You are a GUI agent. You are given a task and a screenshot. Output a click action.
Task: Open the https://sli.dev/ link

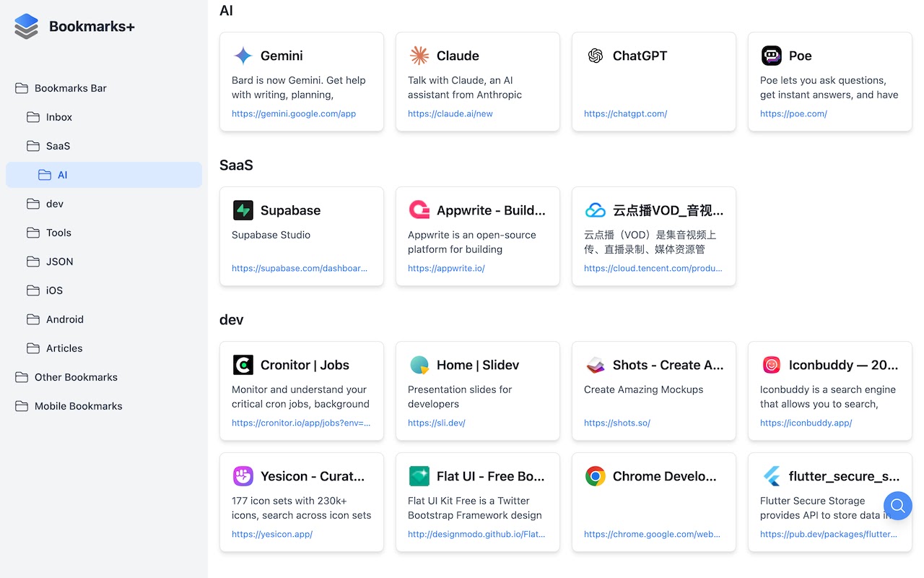point(437,423)
